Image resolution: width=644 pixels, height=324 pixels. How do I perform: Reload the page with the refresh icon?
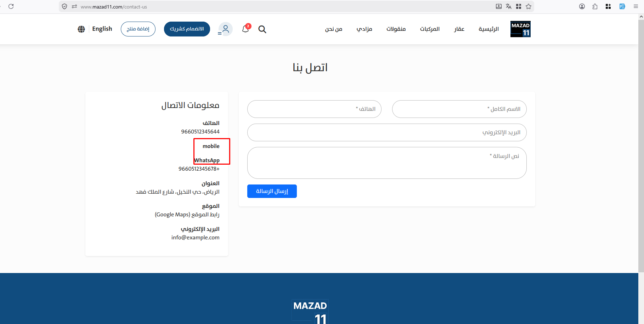click(x=11, y=6)
